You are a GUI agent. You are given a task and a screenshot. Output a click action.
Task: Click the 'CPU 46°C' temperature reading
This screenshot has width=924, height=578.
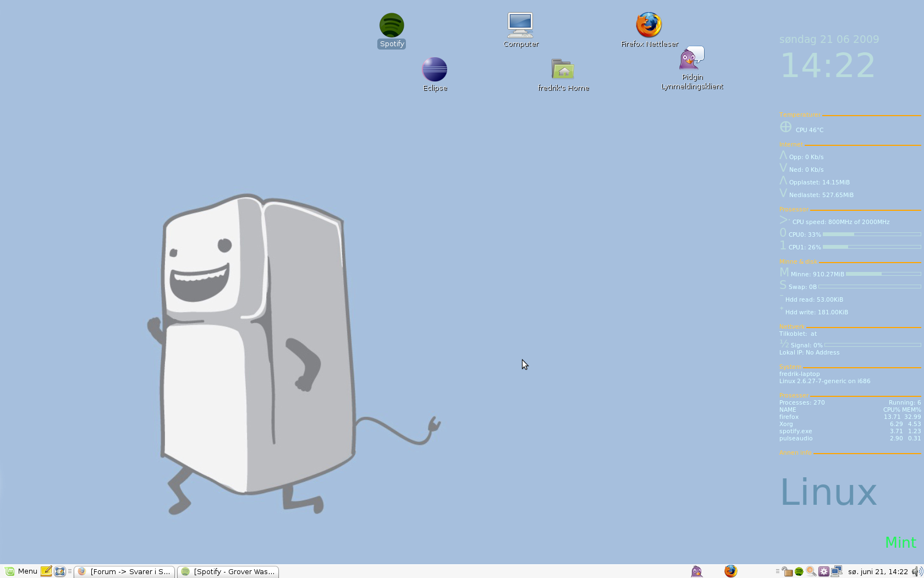(809, 130)
